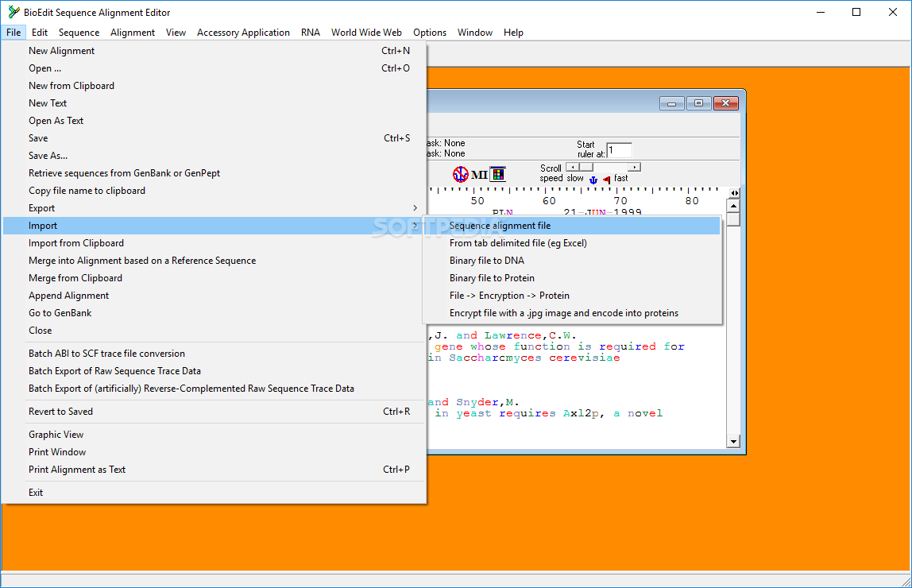912x588 pixels.
Task: Click the split arrows icon above vertical scrollbar
Action: tap(735, 192)
